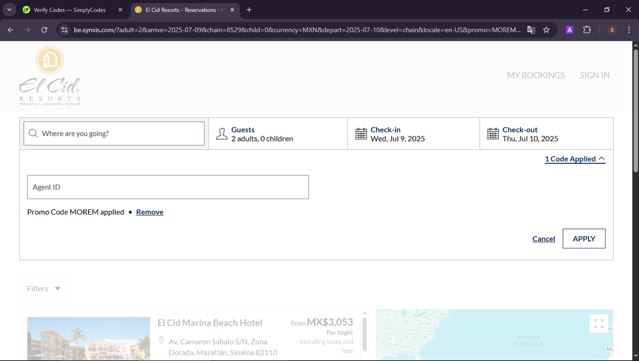639x361 pixels.
Task: Click the hotel list scrollbar
Action: click(364, 334)
